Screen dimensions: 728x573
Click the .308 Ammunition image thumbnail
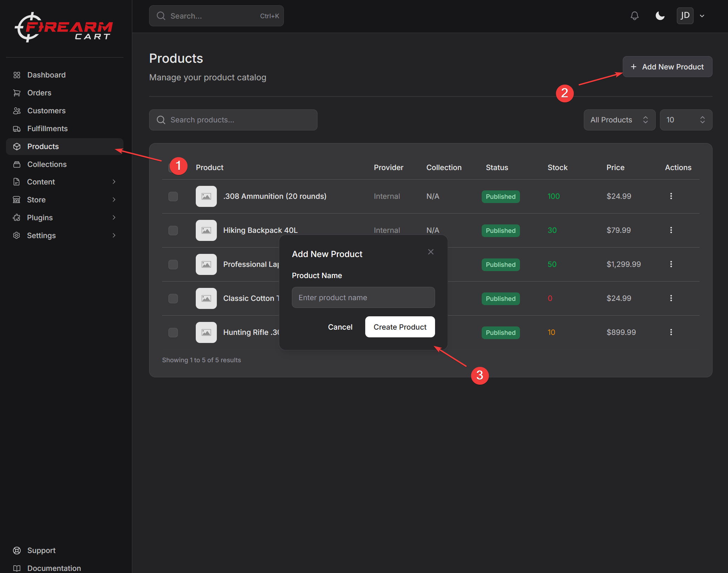click(x=206, y=196)
